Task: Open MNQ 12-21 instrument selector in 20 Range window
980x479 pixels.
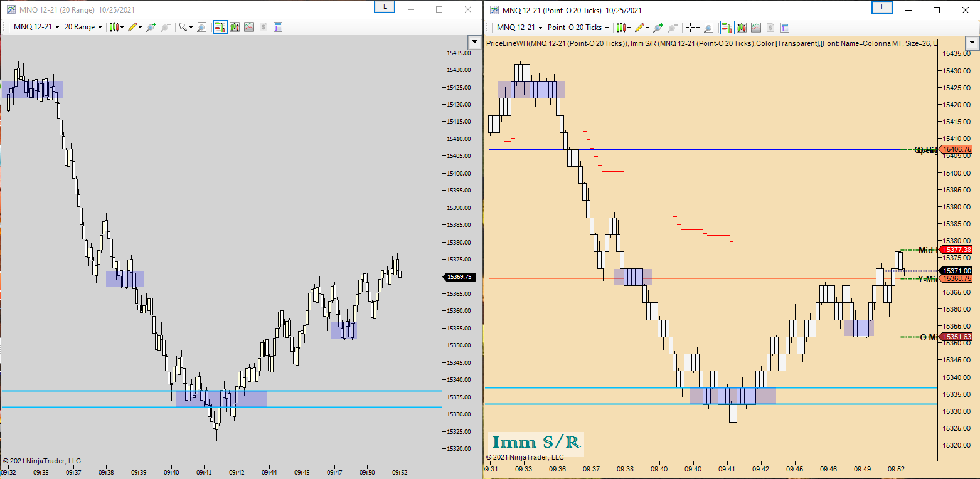Action: click(x=36, y=27)
